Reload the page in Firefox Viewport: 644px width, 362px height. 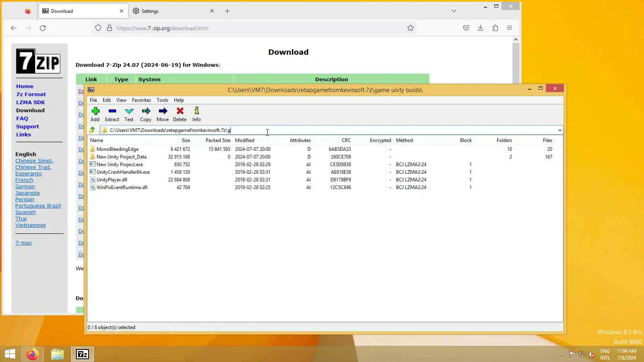(x=43, y=28)
